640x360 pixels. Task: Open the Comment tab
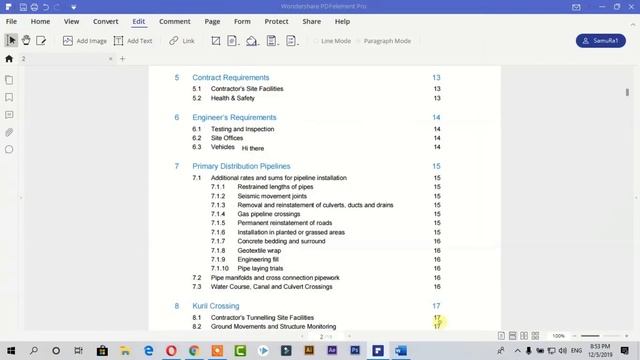coord(175,22)
